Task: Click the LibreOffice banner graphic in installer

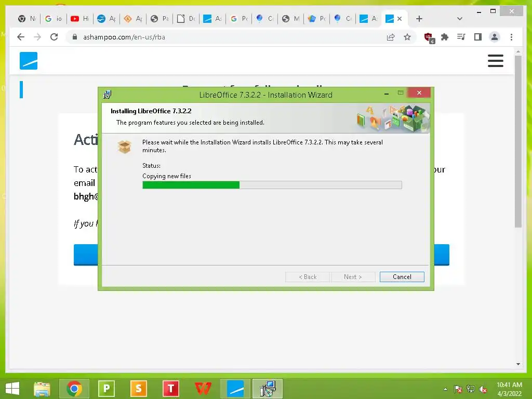Action: point(393,118)
